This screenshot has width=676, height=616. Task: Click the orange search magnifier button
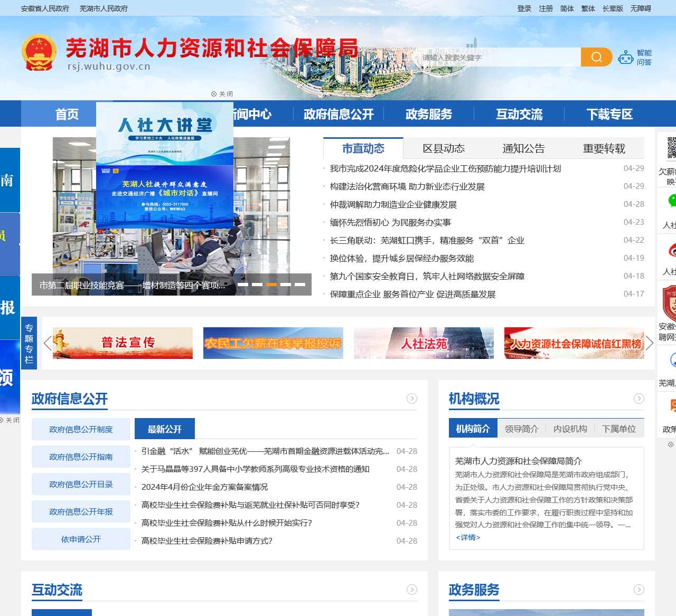point(596,57)
